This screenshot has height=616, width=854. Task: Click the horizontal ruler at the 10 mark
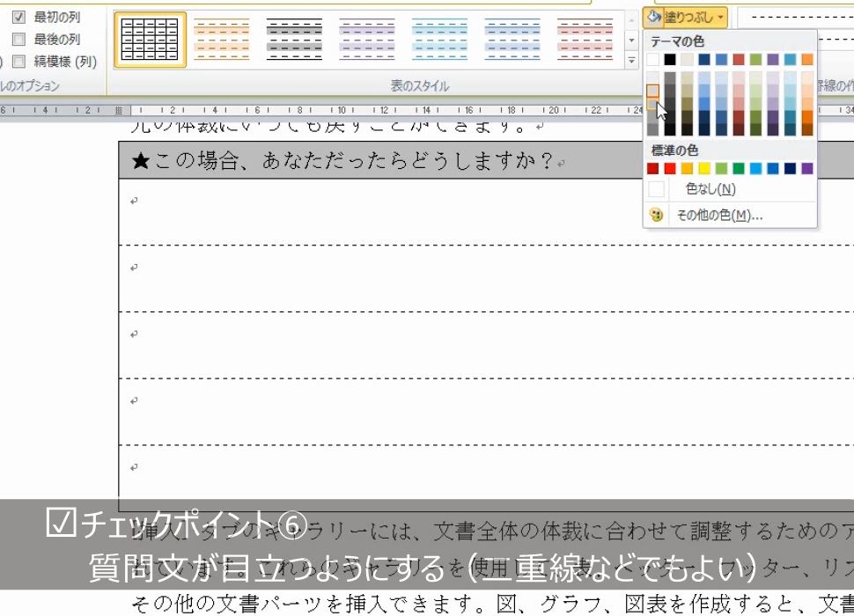[342, 111]
